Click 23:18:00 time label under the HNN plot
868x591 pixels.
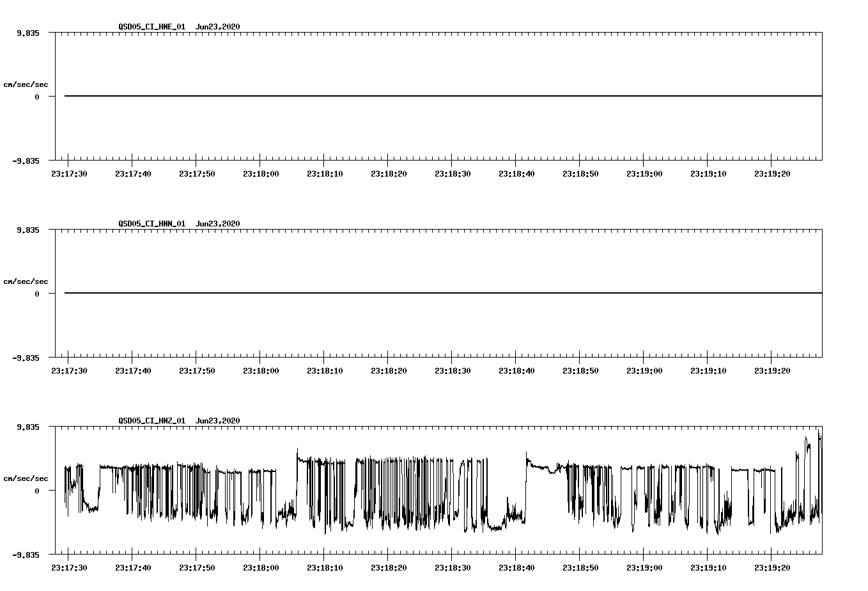[261, 370]
